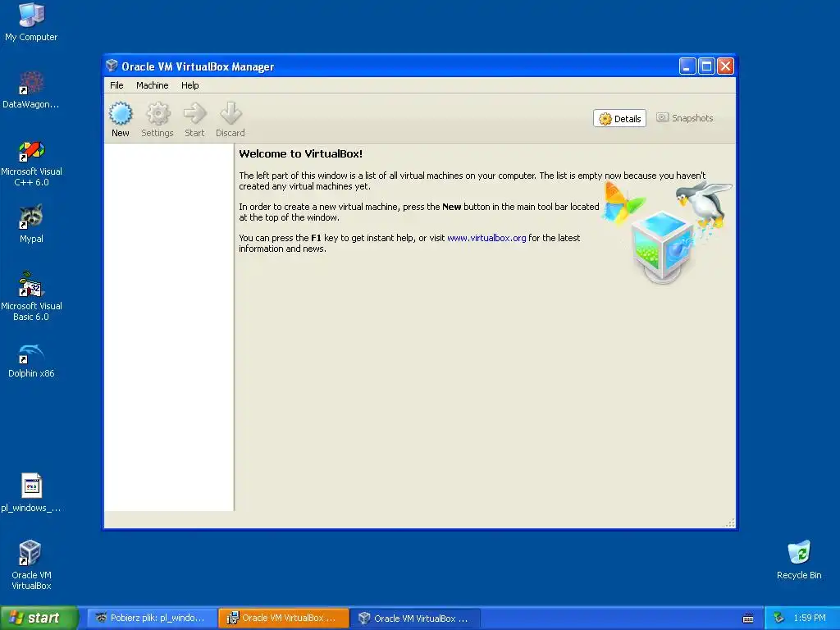Click the blue Oracle VM VirtualBox Manager taskbar button
Viewport: 840px width, 630px height.
416,618
